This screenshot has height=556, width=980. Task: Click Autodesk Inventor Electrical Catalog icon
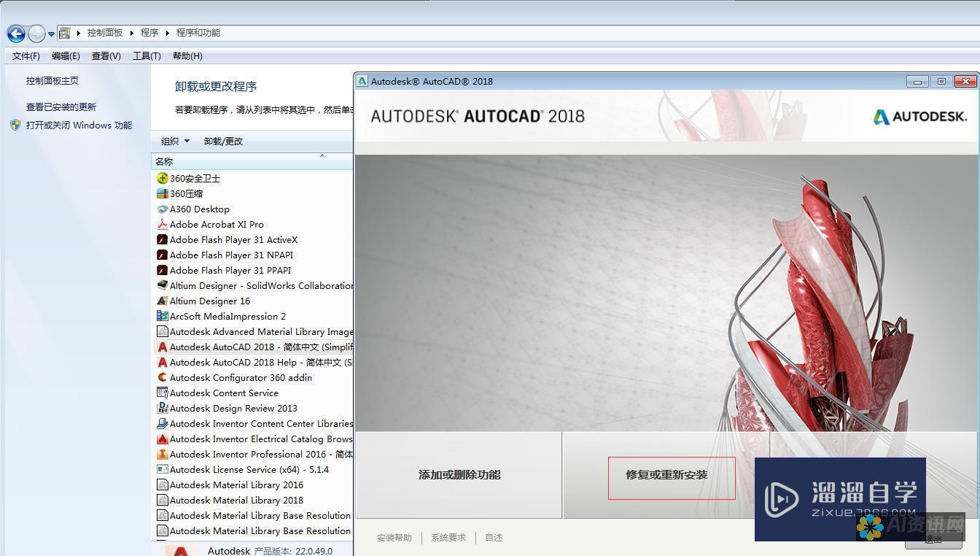pyautogui.click(x=162, y=439)
